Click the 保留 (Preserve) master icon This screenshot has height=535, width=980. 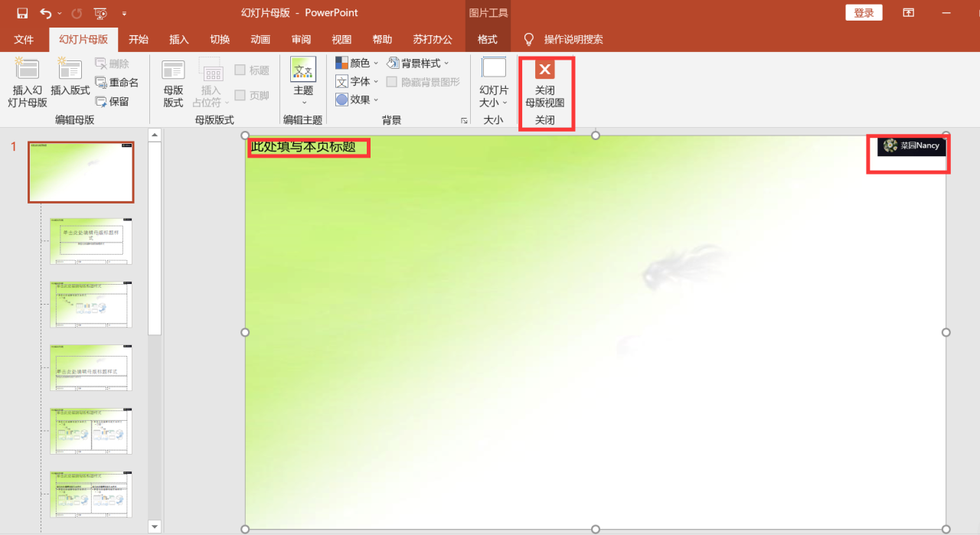113,99
